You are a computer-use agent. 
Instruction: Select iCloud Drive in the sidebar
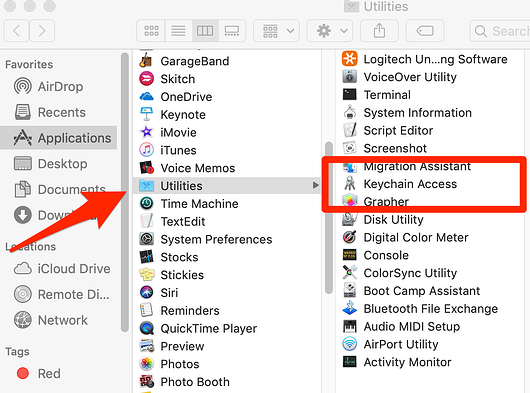coord(62,269)
